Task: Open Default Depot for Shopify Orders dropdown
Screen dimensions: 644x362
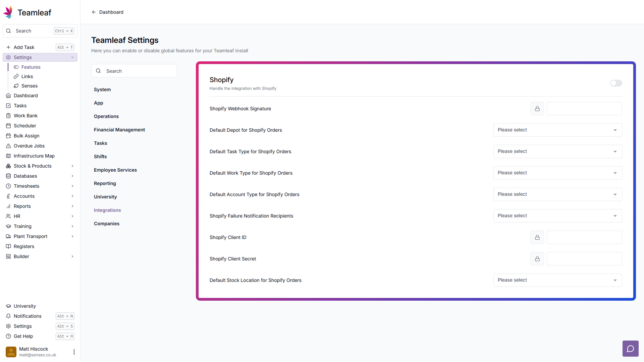Action: pyautogui.click(x=557, y=130)
